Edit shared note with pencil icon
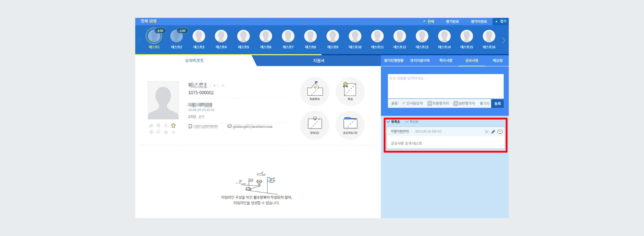 click(x=493, y=132)
